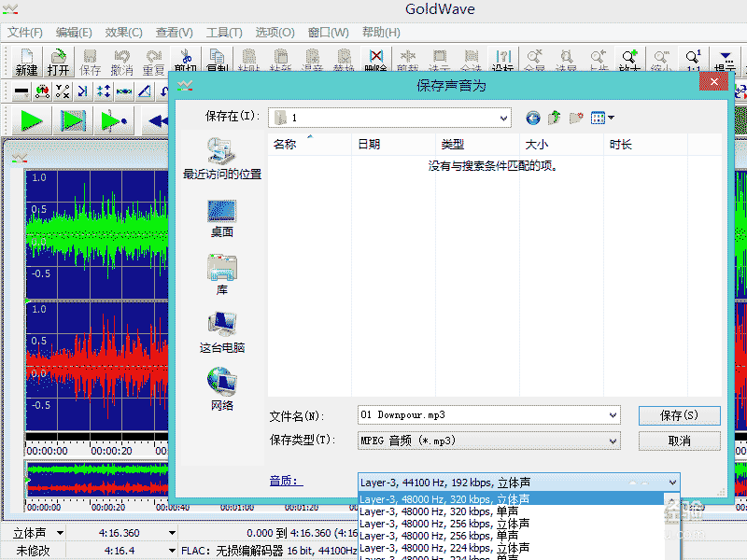Go back to previous folder location
Viewport: 747px width, 560px height.
532,118
